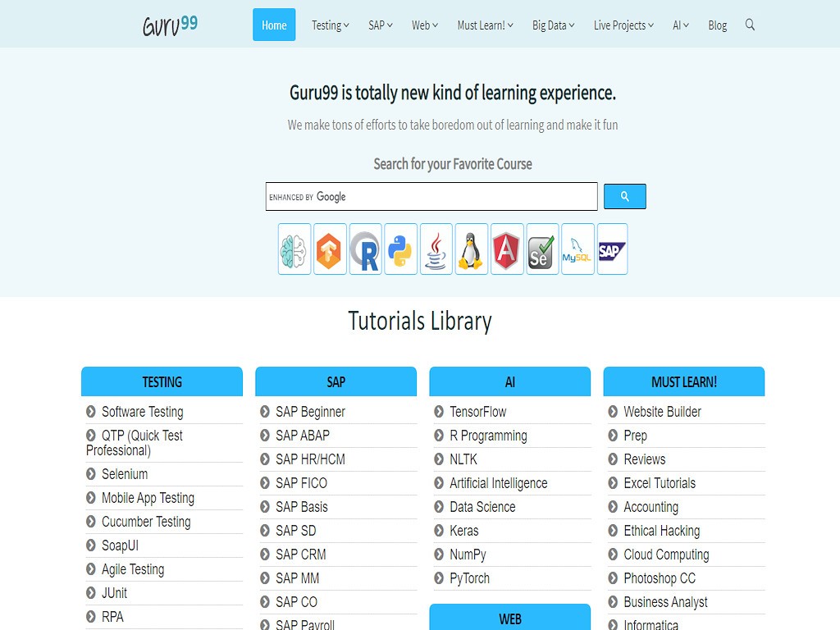Click arrow bullet beside Photoshop CC
The height and width of the screenshot is (630, 840).
point(613,578)
